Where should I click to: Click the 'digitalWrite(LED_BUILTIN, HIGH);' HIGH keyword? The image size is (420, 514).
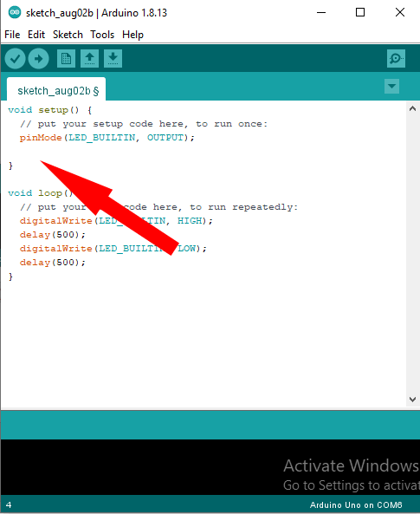tap(190, 221)
